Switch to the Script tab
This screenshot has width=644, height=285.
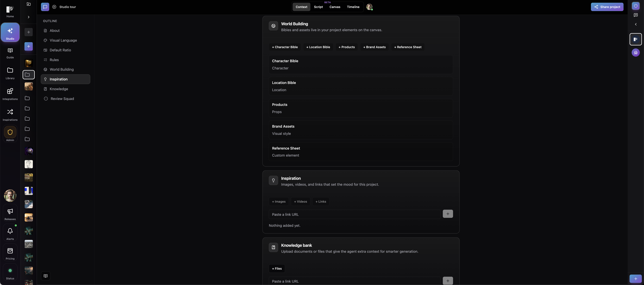point(318,7)
